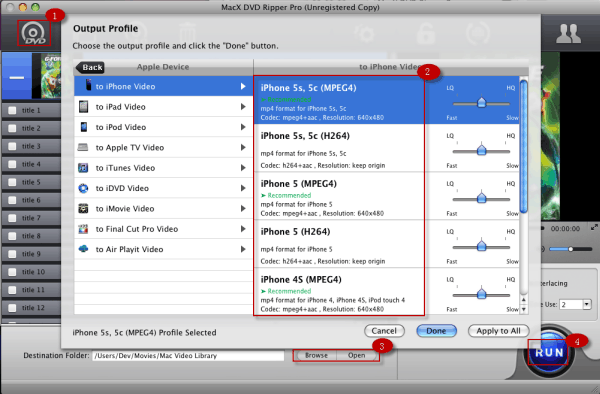Open the two-person users icon
The image size is (600, 394).
[x=568, y=34]
